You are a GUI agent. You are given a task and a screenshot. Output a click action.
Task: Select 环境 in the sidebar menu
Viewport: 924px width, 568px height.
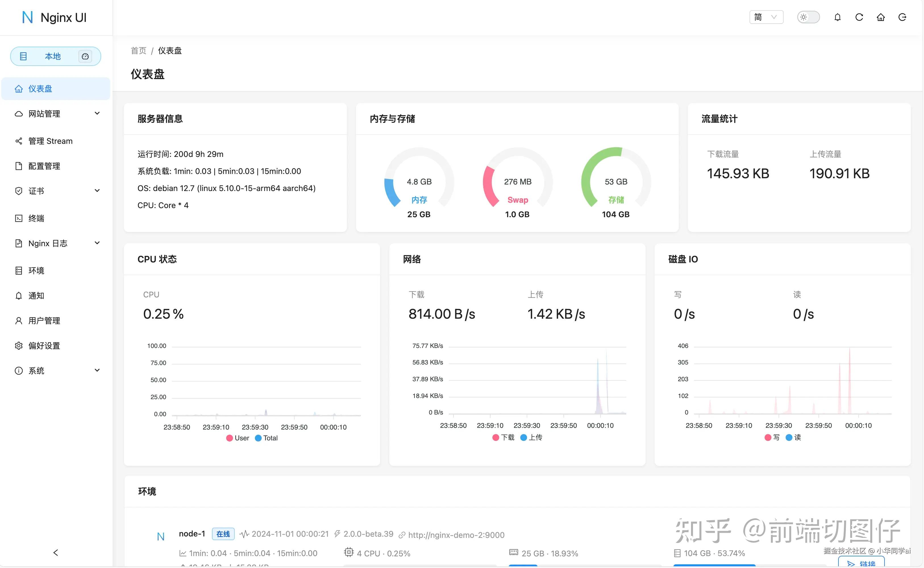(36, 270)
